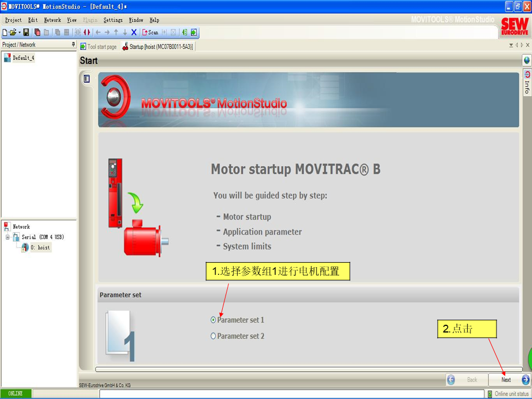Click the red online/offline switch icon
This screenshot has width=532, height=399.
pyautogui.click(x=86, y=33)
